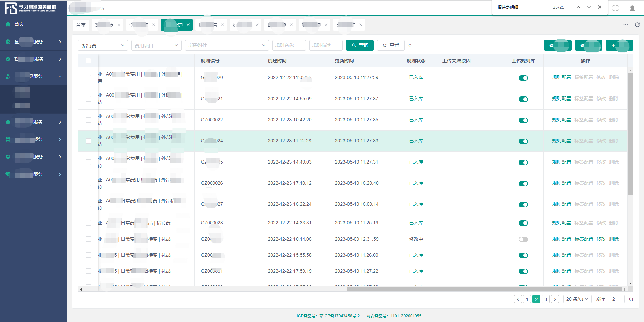Open the more tabs ellipsis menu

click(x=626, y=25)
